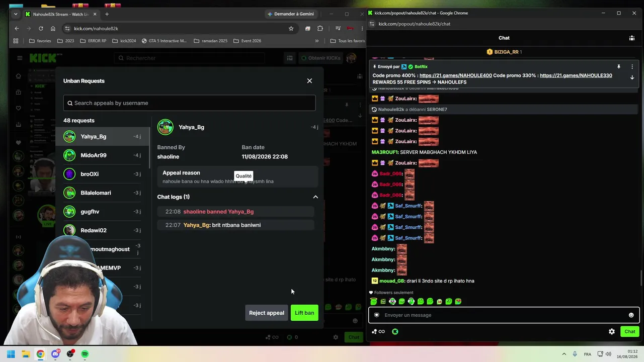Screen dimensions: 644x362
Task: Click the moderator name shaoline under Banned By
Action: click(x=168, y=157)
